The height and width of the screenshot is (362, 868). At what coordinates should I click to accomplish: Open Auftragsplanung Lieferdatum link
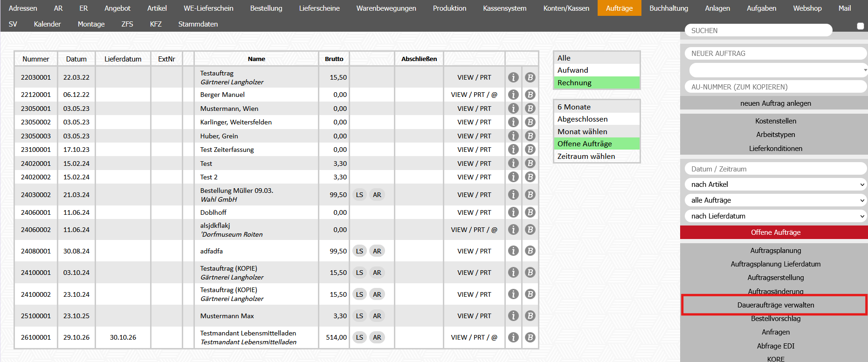coord(775,264)
